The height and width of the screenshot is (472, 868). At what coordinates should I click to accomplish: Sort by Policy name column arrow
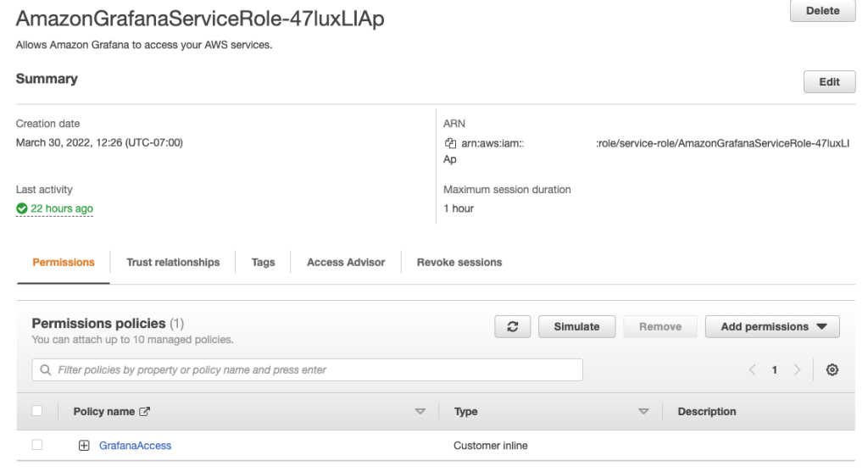[420, 411]
